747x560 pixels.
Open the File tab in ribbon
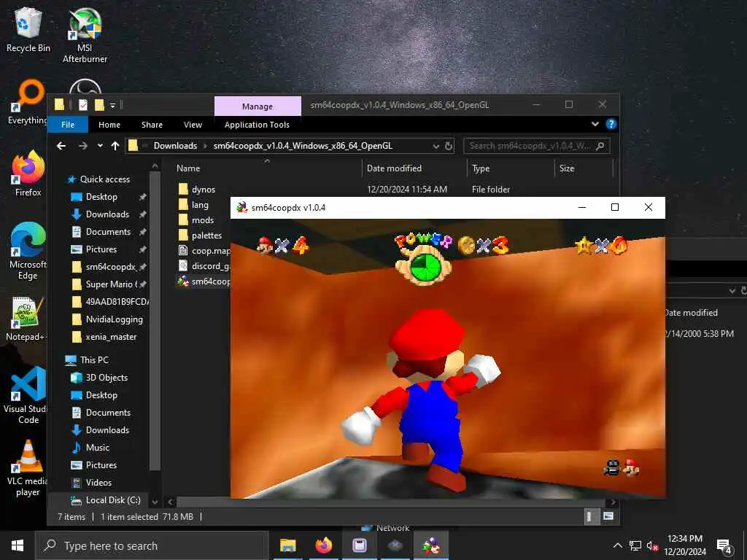tap(68, 124)
